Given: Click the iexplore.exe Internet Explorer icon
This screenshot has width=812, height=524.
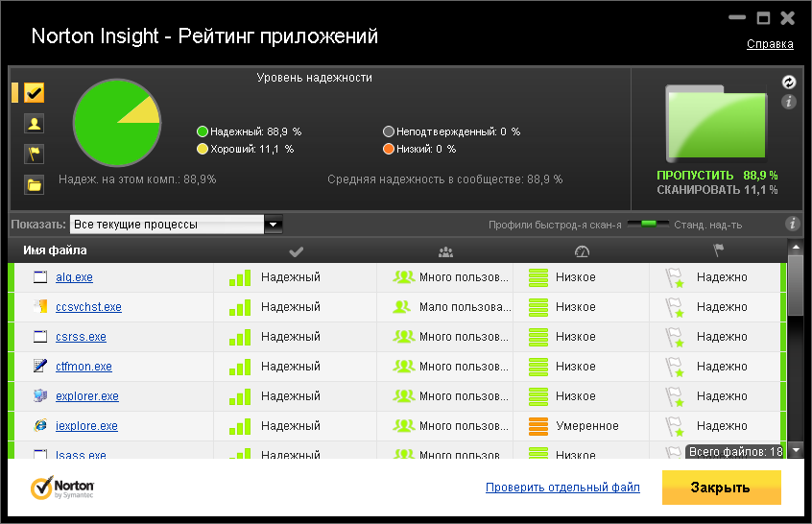Looking at the screenshot, I should pyautogui.click(x=40, y=425).
